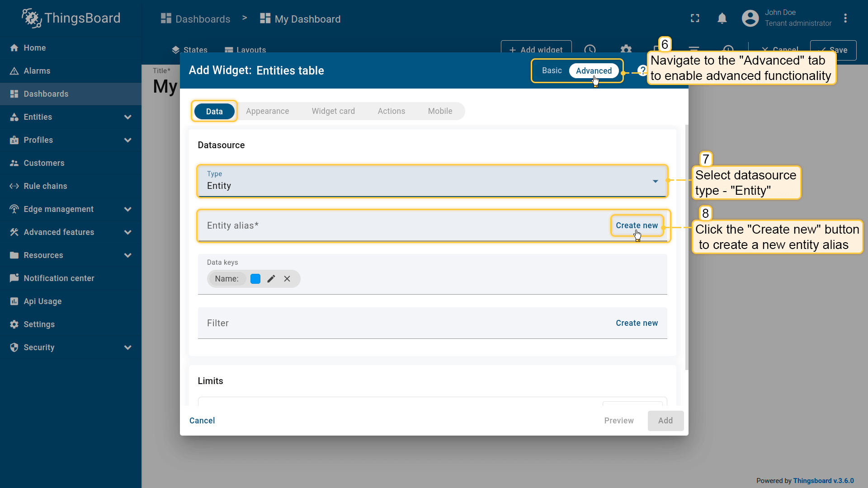Open Rule chains from sidebar
The height and width of the screenshot is (488, 868).
tap(45, 186)
